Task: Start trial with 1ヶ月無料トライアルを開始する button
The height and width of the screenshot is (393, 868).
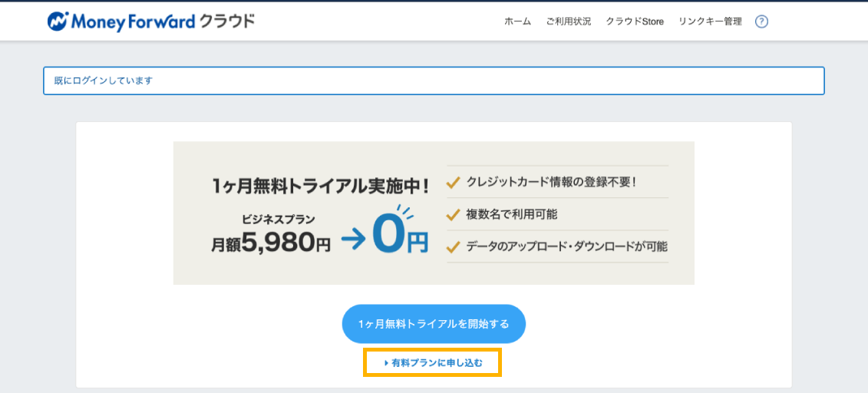Action: pyautogui.click(x=434, y=324)
